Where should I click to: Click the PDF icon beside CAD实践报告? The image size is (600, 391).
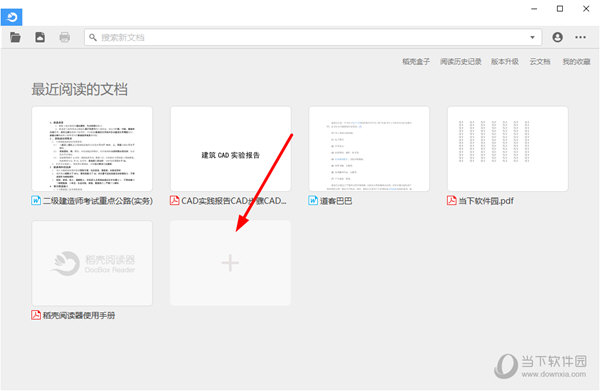(174, 200)
